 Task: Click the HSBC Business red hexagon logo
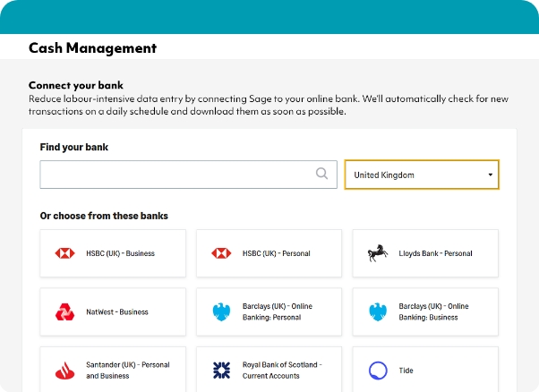click(64, 253)
